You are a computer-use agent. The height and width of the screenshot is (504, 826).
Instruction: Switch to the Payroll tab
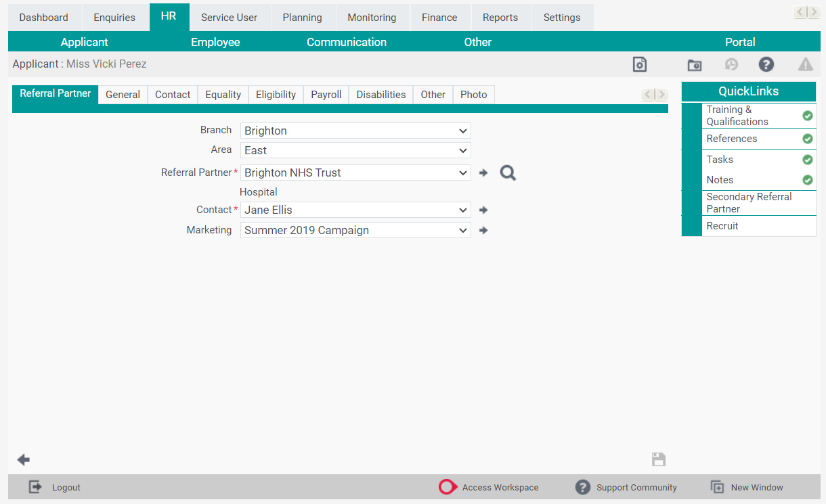point(326,95)
